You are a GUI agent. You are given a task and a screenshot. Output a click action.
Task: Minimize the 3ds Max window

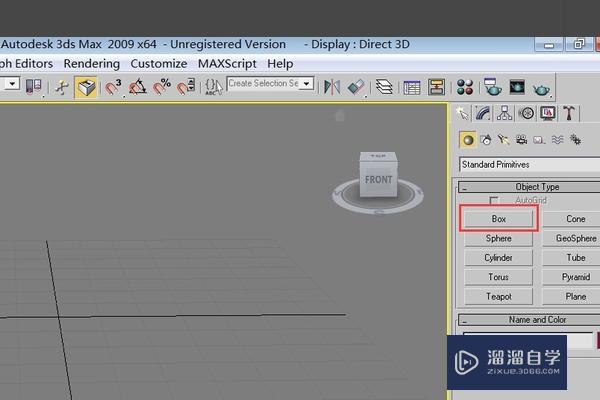549,45
